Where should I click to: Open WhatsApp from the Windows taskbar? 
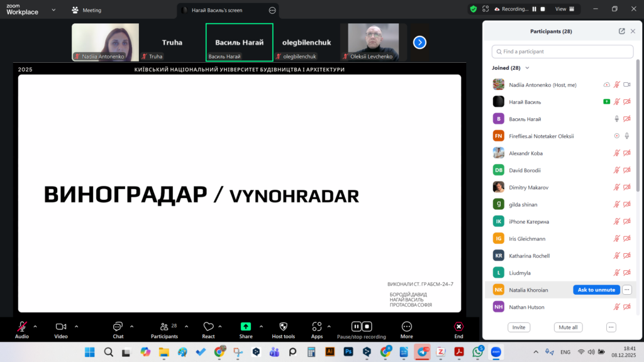tap(477, 352)
